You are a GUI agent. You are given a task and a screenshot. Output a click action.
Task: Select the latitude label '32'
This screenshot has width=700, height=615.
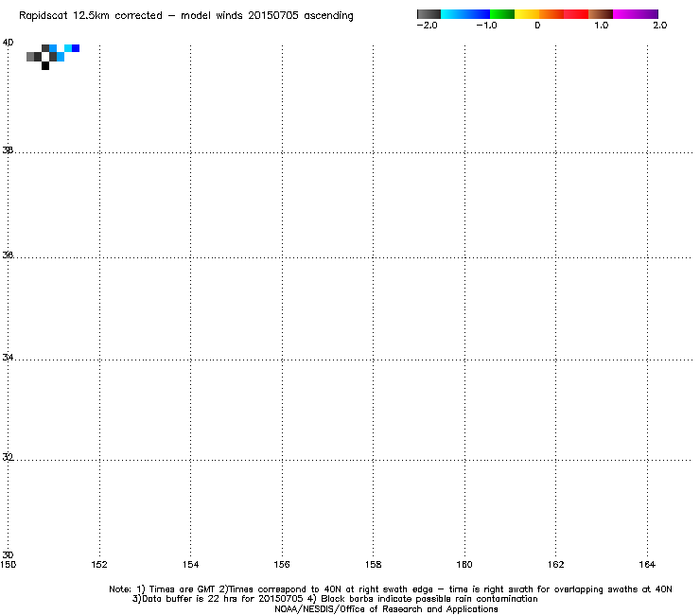tap(8, 457)
